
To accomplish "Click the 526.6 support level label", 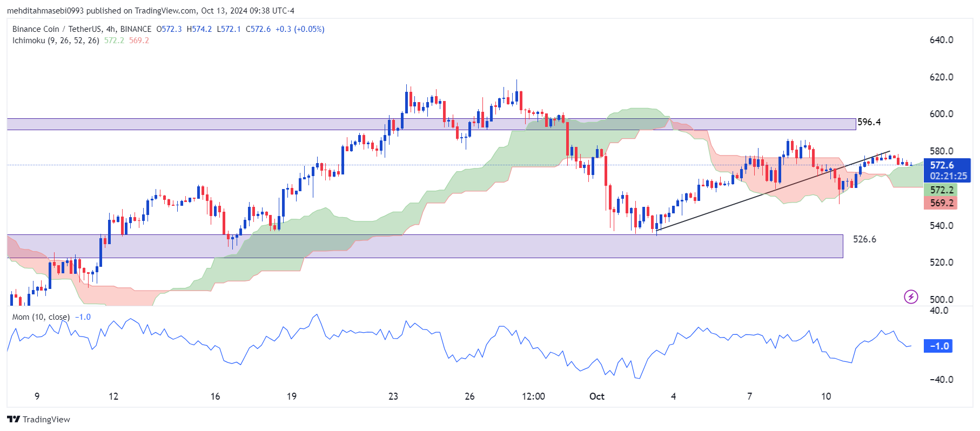I will 864,239.
